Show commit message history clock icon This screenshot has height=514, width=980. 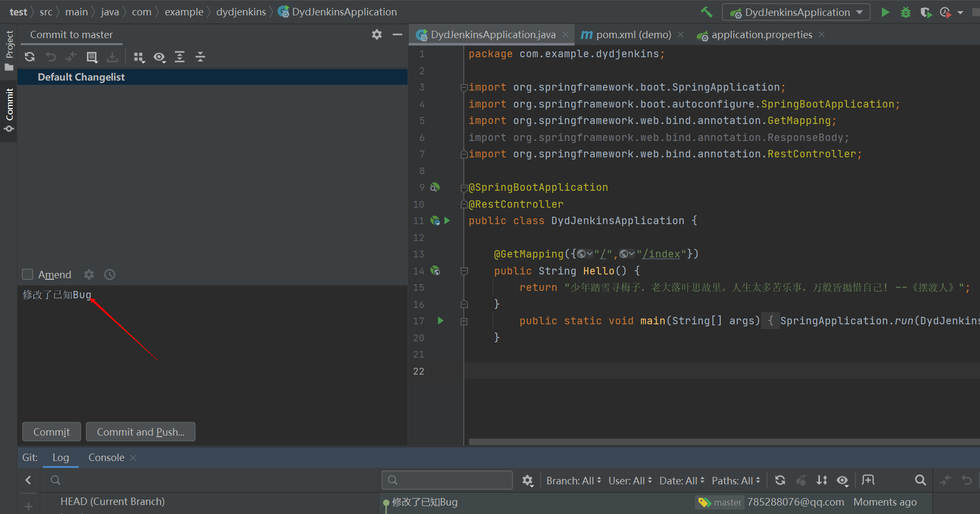coord(110,274)
